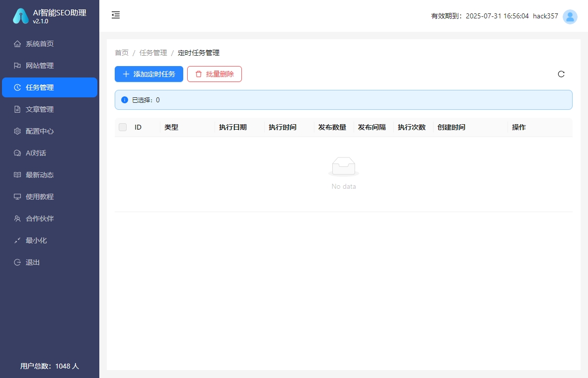Click 退出 to log out
588x378 pixels.
tap(50, 262)
